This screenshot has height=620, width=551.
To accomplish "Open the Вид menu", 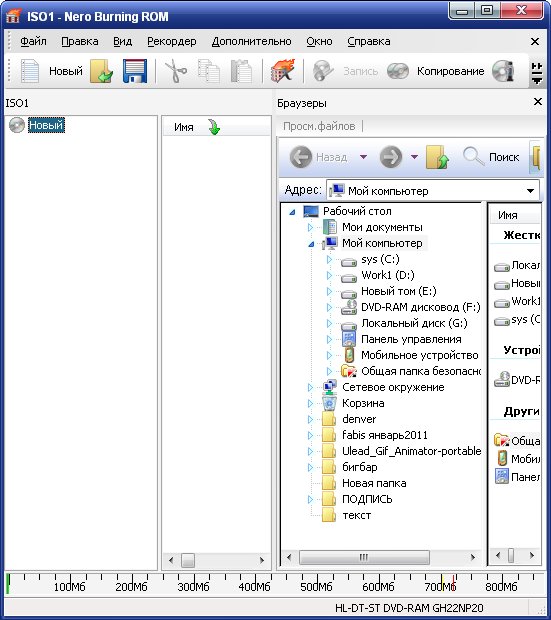I will 123,41.
